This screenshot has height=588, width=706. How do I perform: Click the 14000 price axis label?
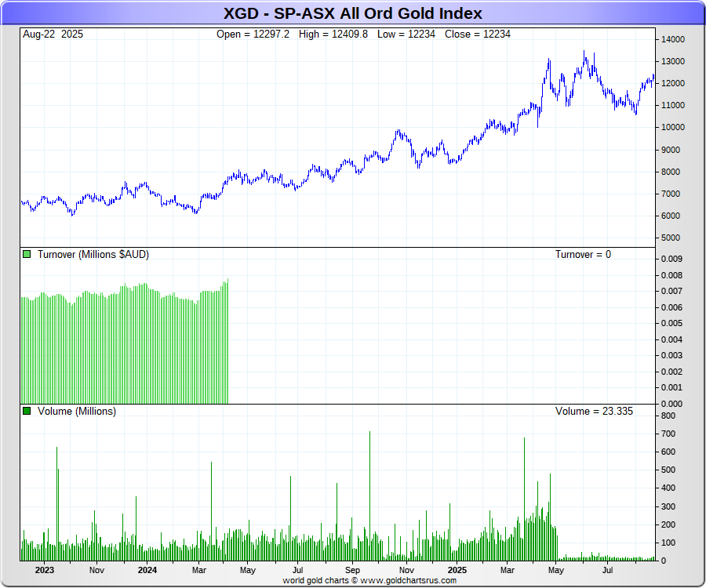tap(673, 39)
